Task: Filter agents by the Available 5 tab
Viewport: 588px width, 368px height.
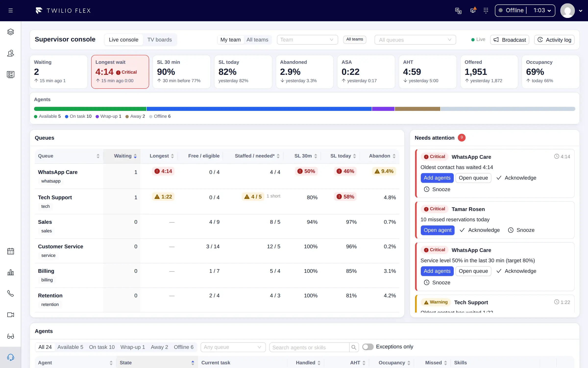Action: pyautogui.click(x=70, y=347)
